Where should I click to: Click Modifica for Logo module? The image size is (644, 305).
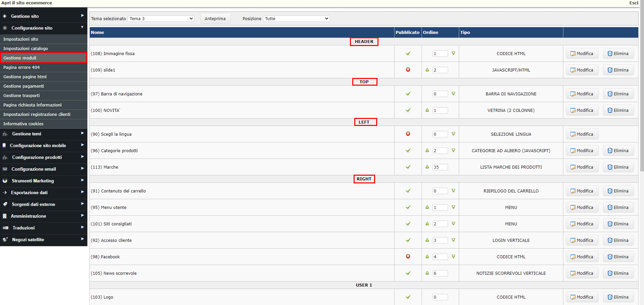pos(582,297)
